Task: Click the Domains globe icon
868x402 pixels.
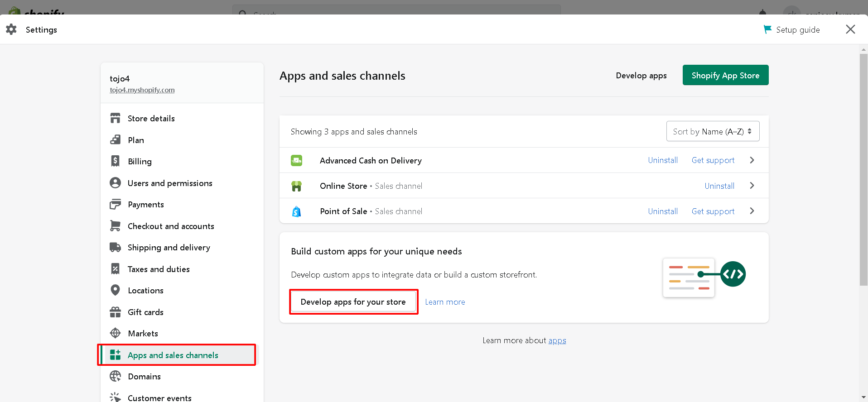Action: pos(116,376)
